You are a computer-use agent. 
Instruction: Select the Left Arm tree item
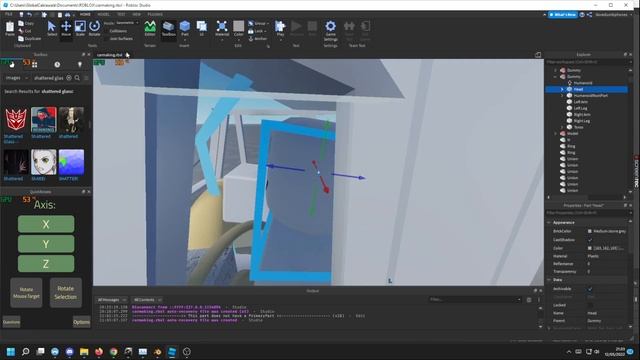(x=580, y=102)
